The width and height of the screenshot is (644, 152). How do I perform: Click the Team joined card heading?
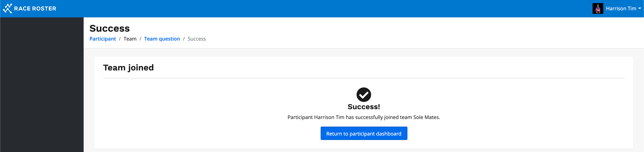[x=128, y=68]
